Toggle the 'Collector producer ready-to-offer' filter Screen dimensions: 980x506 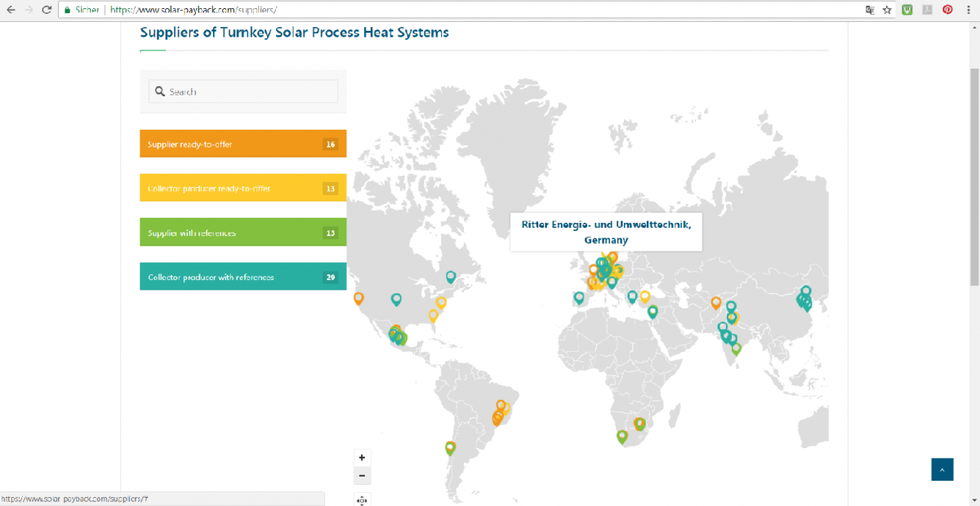tap(243, 187)
